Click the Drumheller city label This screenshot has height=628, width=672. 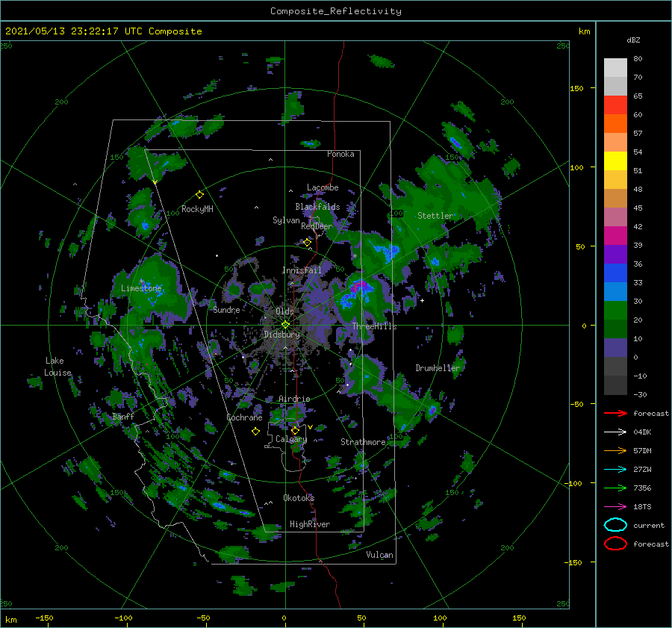point(438,368)
